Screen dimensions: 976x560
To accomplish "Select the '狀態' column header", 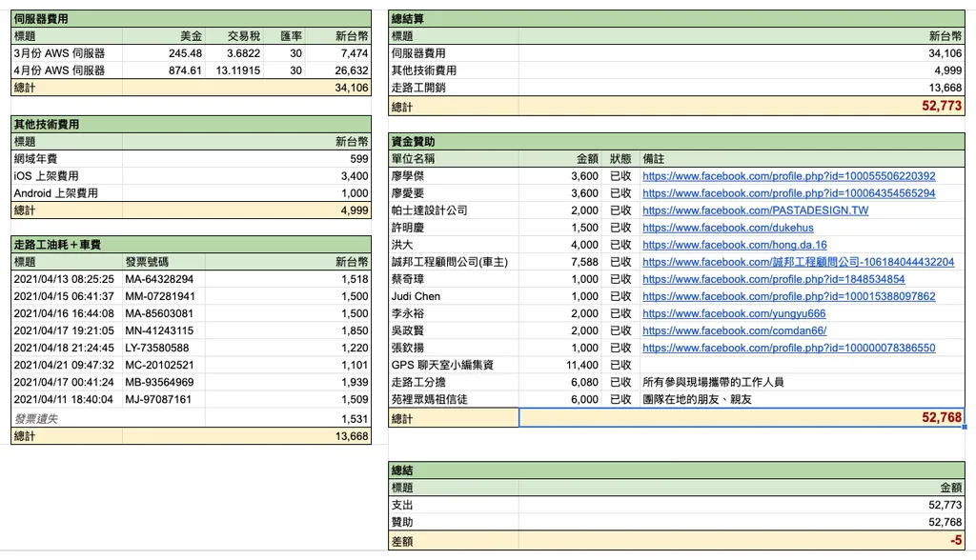I will (620, 159).
